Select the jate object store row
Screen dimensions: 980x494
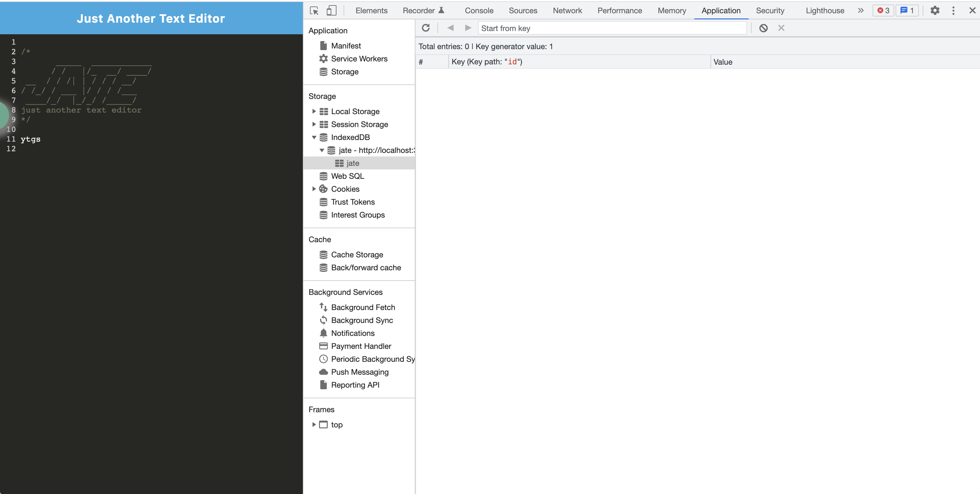[x=359, y=163]
